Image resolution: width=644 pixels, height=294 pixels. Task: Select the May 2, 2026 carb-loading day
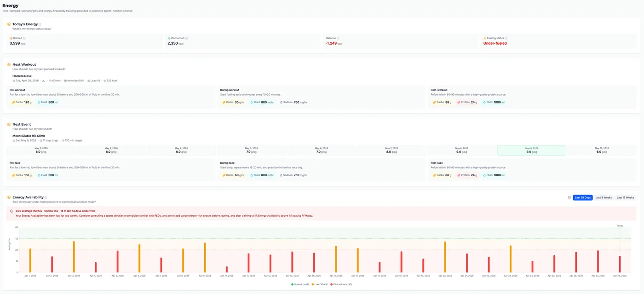click(41, 150)
